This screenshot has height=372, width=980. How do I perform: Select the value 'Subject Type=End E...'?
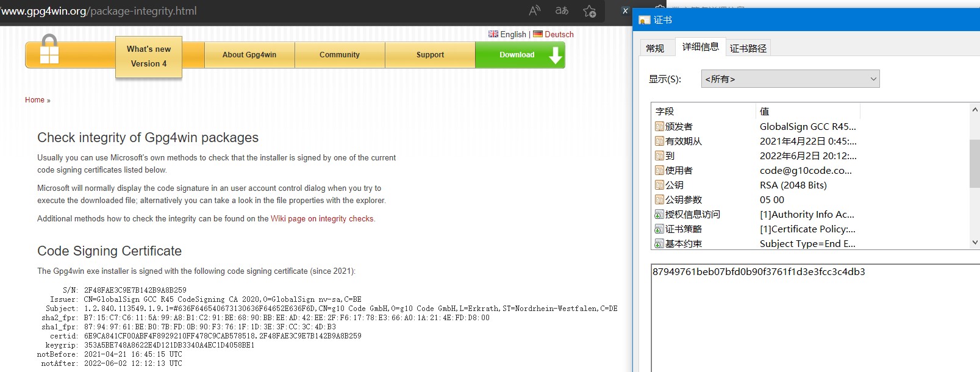click(x=807, y=243)
